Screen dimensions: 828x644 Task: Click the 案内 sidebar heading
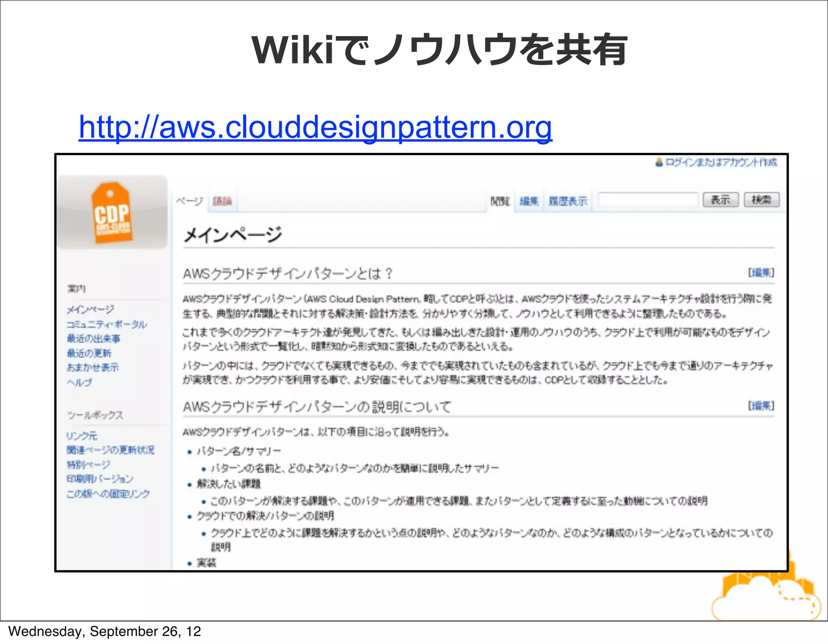pyautogui.click(x=76, y=289)
